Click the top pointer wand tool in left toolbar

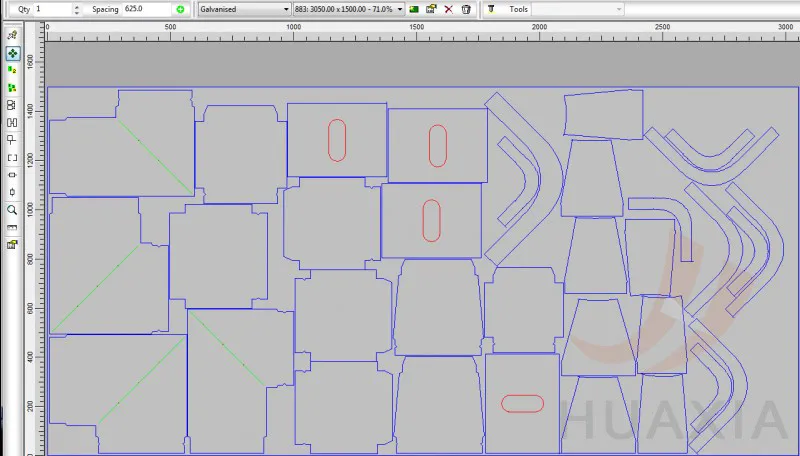tap(12, 35)
